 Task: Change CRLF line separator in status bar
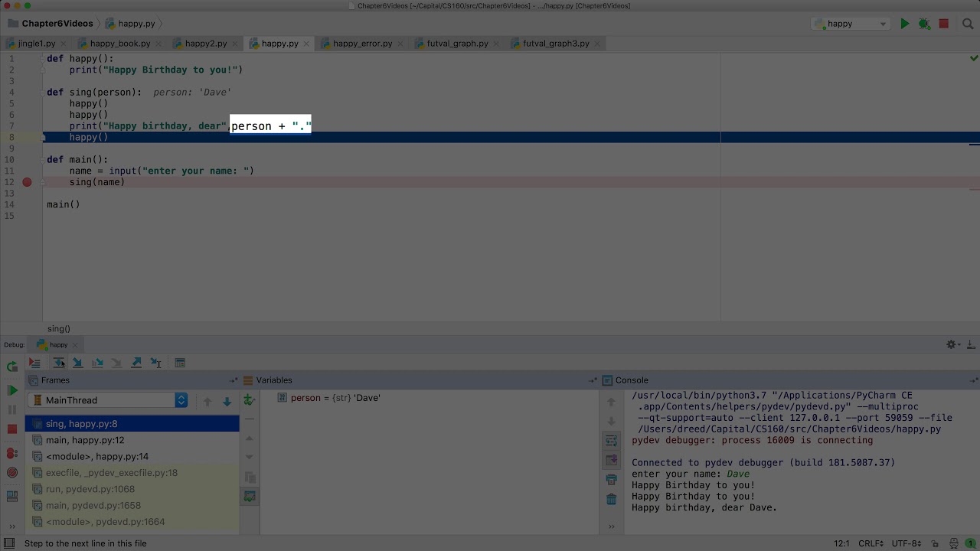pos(871,543)
